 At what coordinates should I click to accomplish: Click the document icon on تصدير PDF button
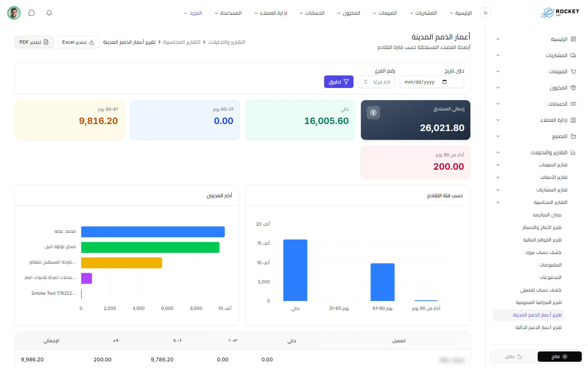tap(46, 42)
